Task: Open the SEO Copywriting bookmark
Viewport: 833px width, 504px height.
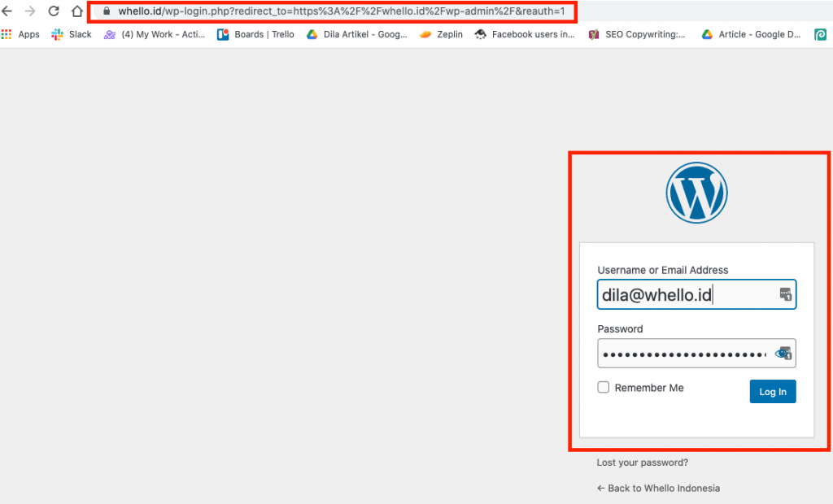Action: coord(637,34)
